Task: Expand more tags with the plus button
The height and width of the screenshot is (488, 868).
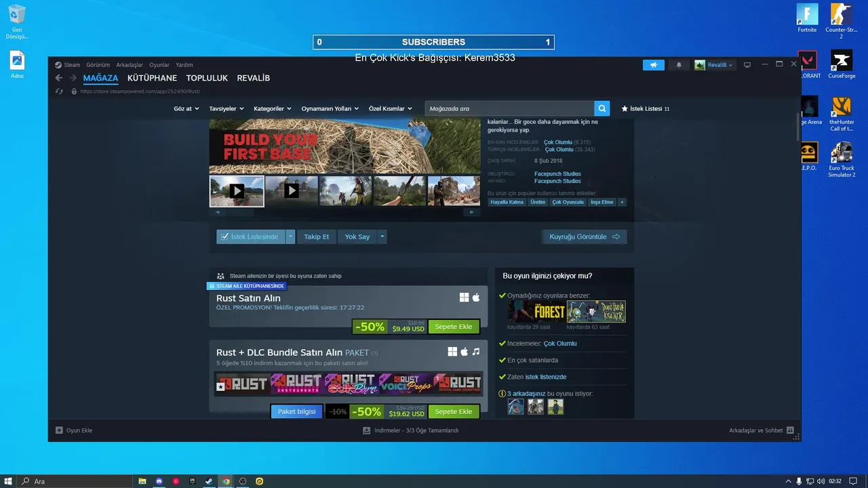Action: point(622,202)
